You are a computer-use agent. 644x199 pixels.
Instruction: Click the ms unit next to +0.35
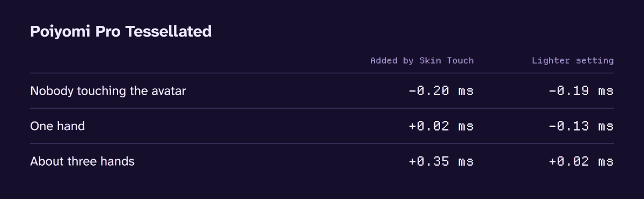(466, 161)
